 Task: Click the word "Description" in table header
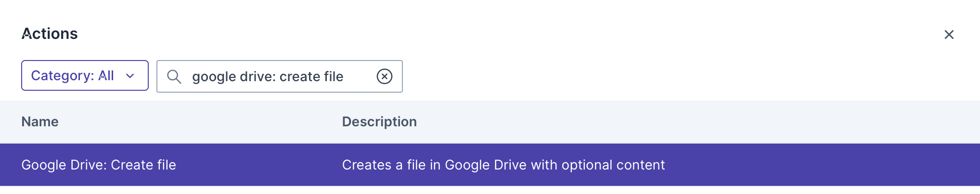(x=379, y=122)
